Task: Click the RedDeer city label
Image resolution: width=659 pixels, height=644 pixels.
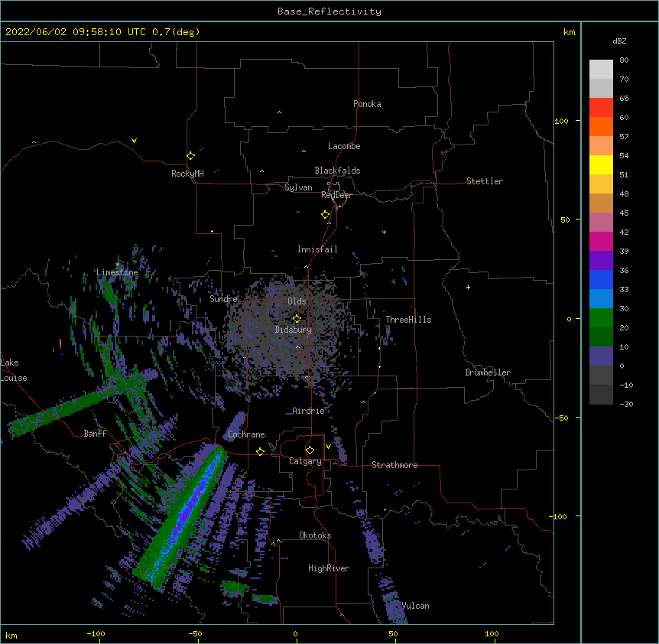Action: click(336, 195)
